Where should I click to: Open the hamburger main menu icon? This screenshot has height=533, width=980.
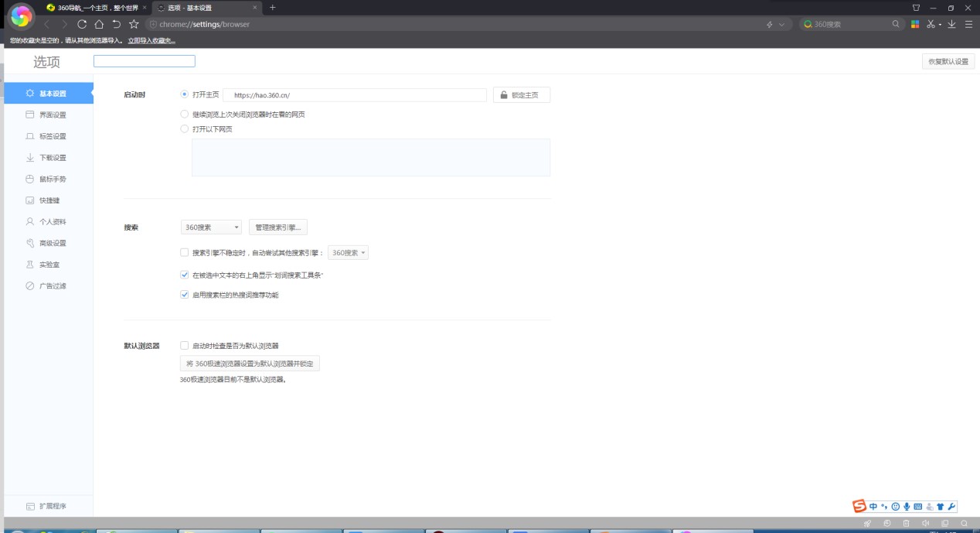point(968,24)
